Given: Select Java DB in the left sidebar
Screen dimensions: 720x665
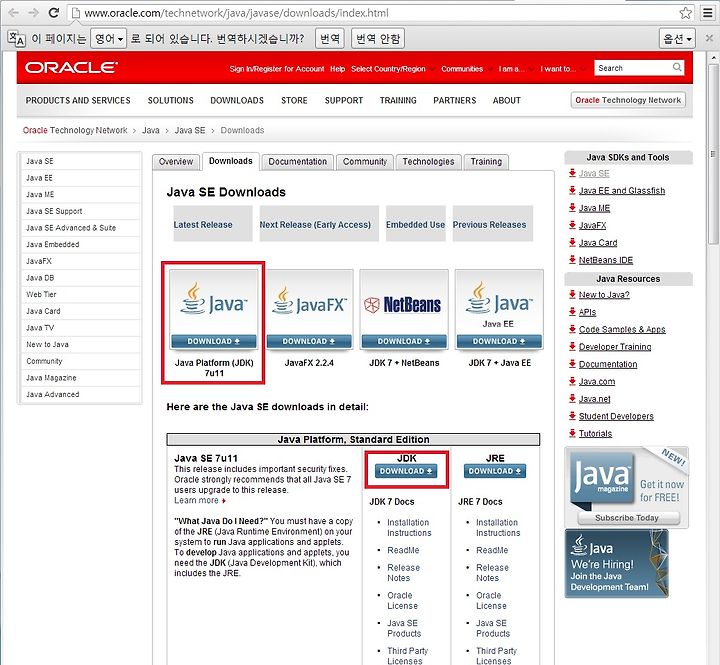Looking at the screenshot, I should [40, 278].
